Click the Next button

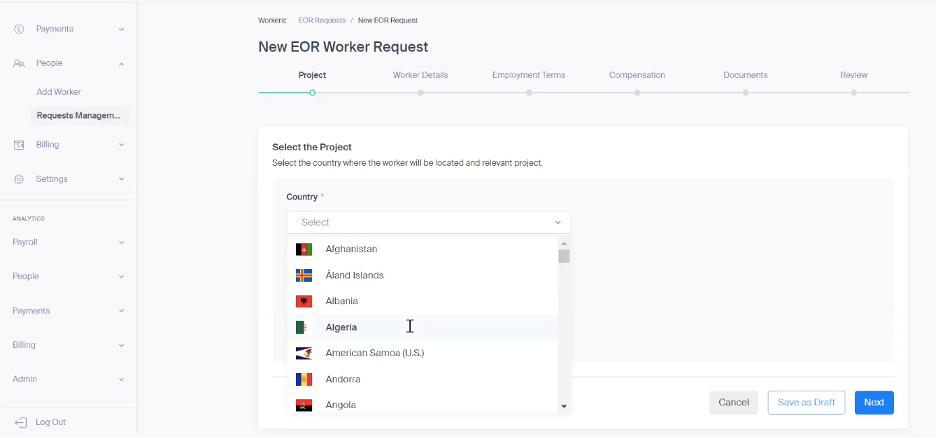tap(874, 403)
